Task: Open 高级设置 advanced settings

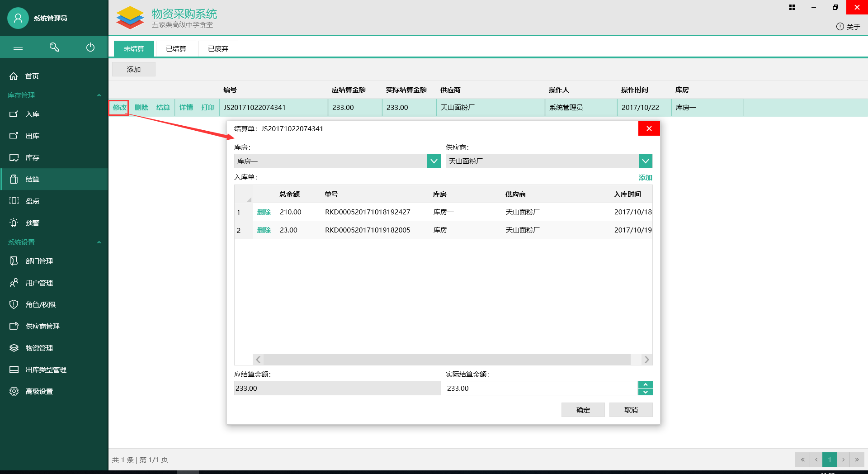Action: pos(39,391)
